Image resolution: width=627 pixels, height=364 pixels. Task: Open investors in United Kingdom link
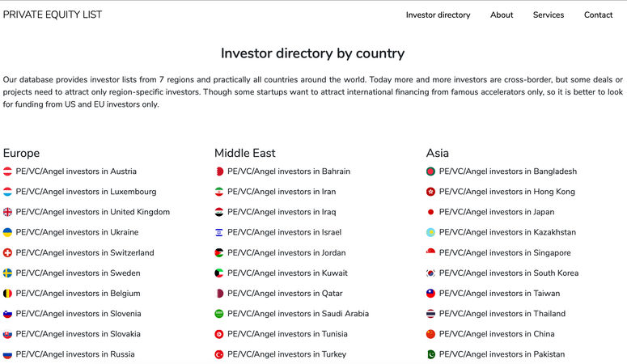(x=93, y=212)
